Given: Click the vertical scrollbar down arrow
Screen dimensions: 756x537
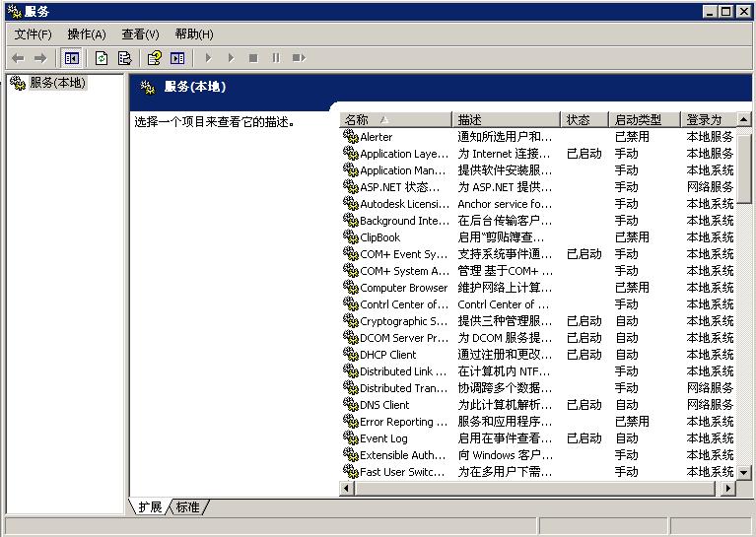Looking at the screenshot, I should point(744,473).
